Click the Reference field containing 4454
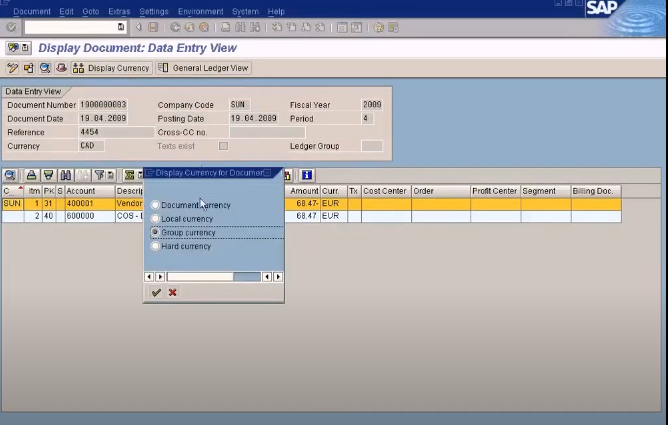Image resolution: width=668 pixels, height=425 pixels. click(116, 132)
